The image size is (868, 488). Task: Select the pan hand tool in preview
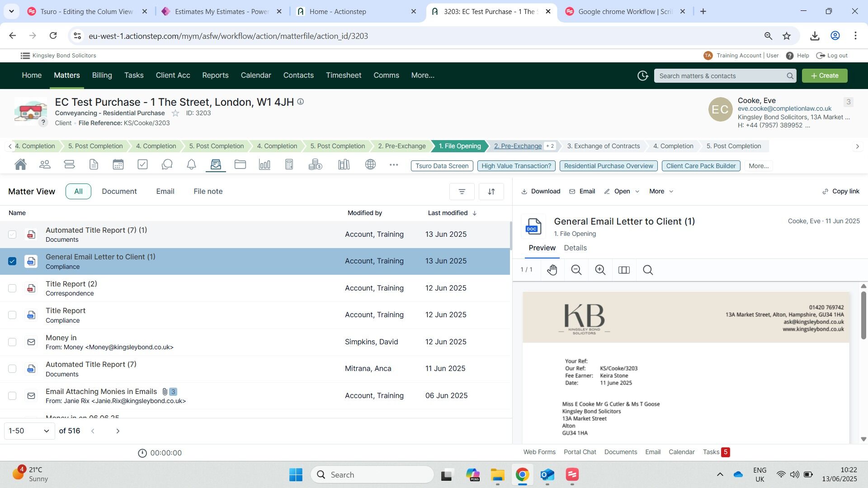point(552,270)
